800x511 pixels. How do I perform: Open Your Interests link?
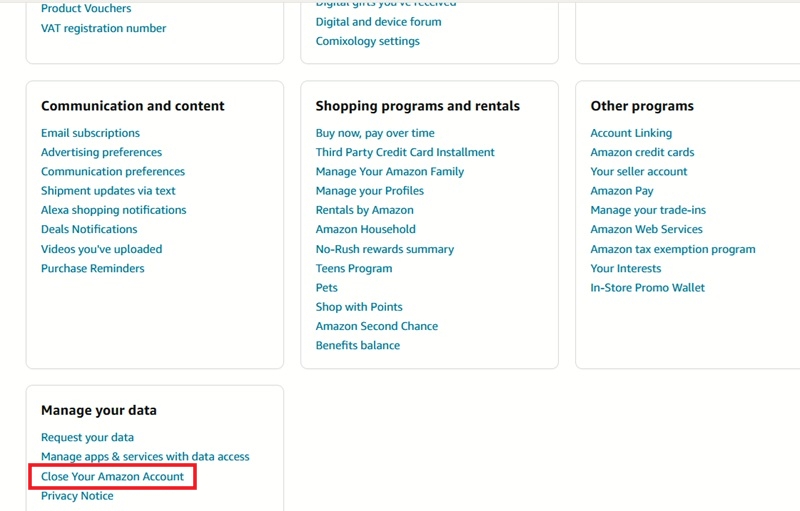coord(626,269)
